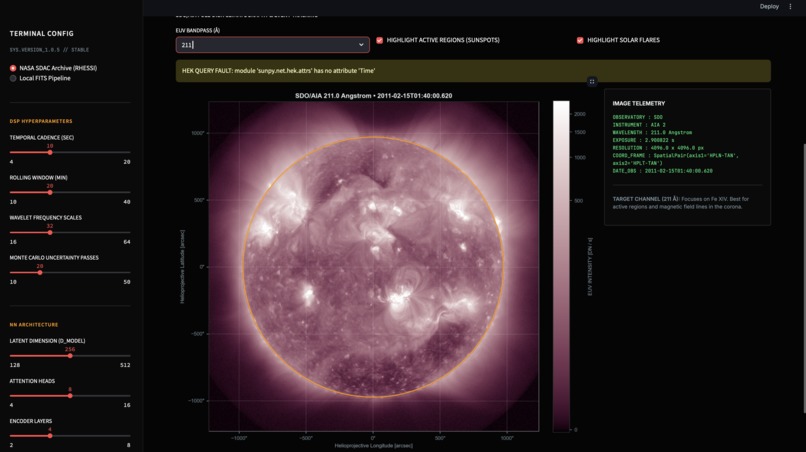Click the DSP HYPERPARAMETERS section label
806x452 pixels.
[x=41, y=121]
